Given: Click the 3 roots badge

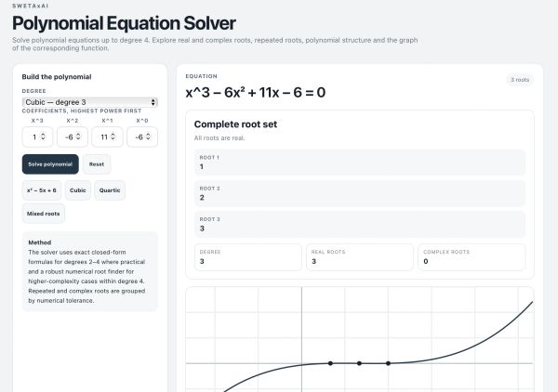Looking at the screenshot, I should 520,80.
